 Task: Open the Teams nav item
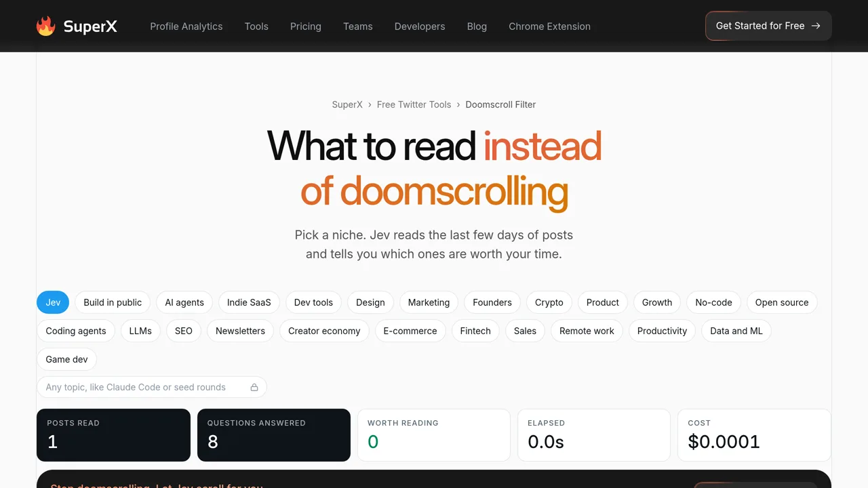click(358, 26)
